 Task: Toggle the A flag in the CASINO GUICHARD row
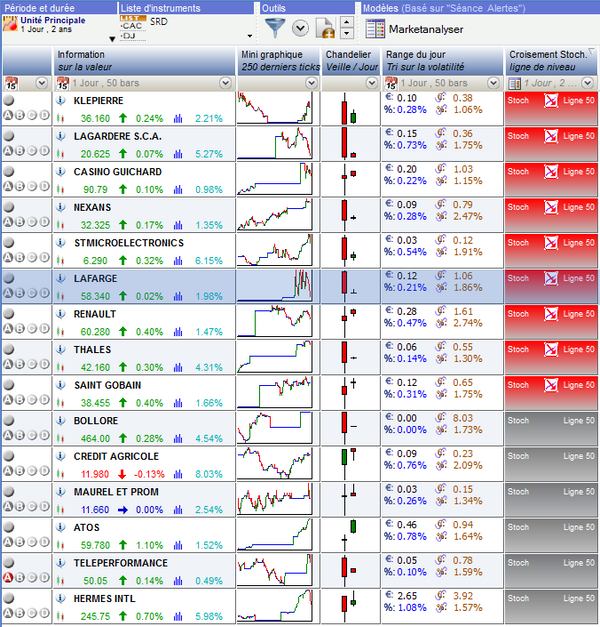[x=8, y=186]
